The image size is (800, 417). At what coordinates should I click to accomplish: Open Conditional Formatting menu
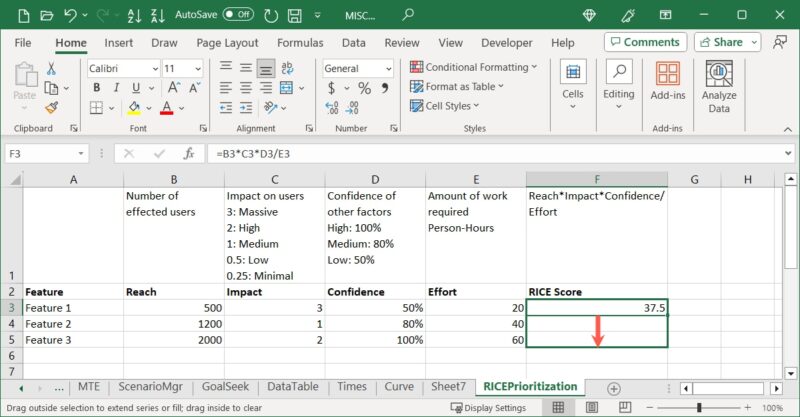pos(473,67)
